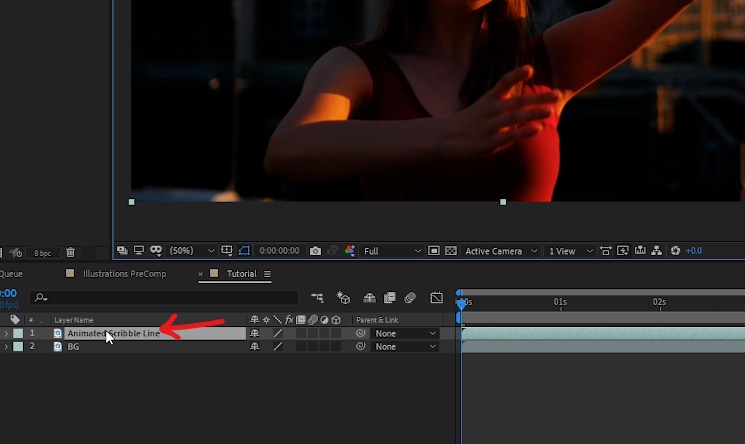This screenshot has height=444, width=745.
Task: Toggle the Transparency Grid checkerboard
Action: pyautogui.click(x=451, y=251)
